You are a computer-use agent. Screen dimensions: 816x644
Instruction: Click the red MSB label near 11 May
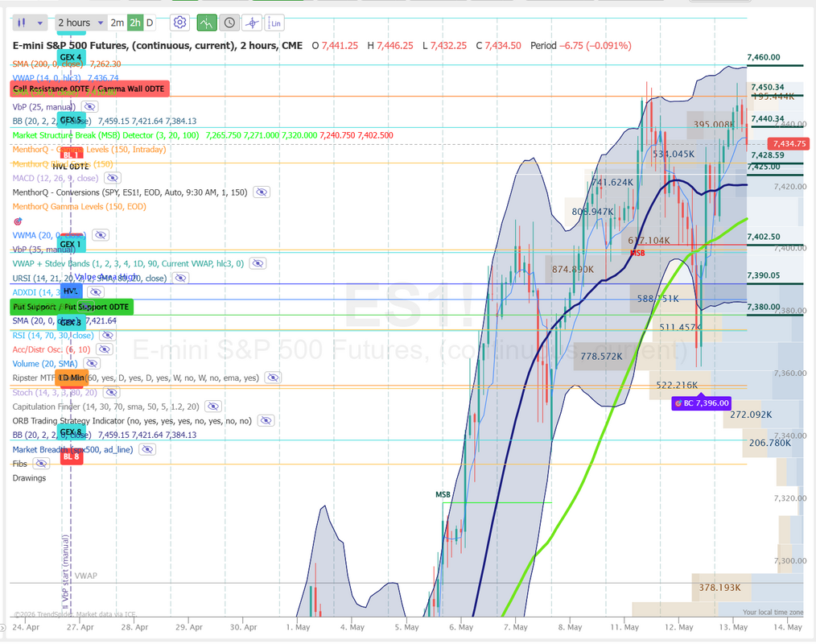(x=637, y=253)
